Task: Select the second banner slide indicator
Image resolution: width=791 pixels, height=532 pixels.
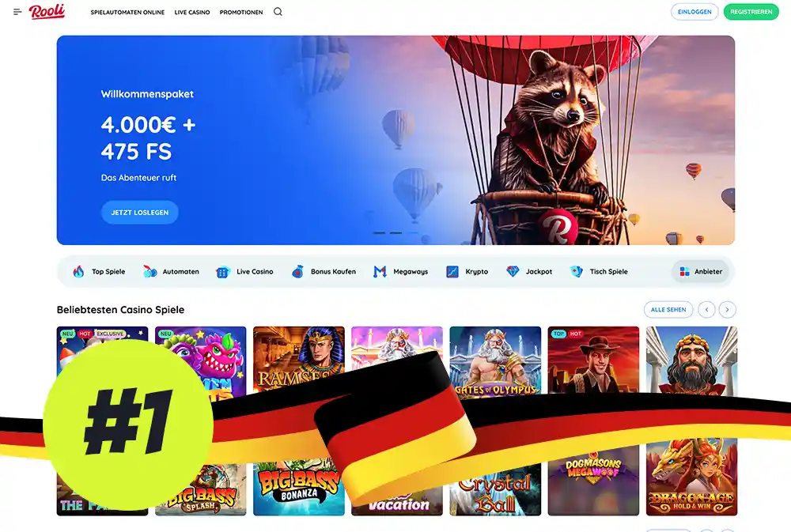Action: [x=396, y=233]
